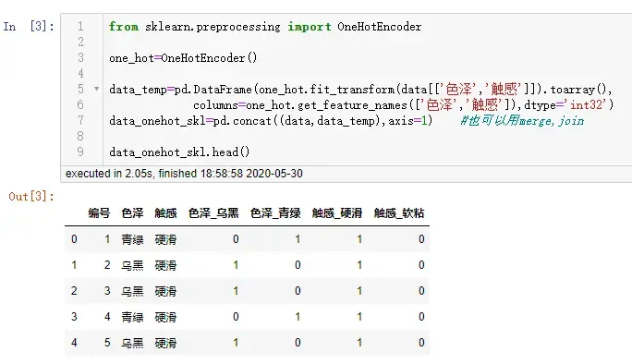Click 硬滑 cell in row index 4
The image size is (632, 364).
point(165,343)
